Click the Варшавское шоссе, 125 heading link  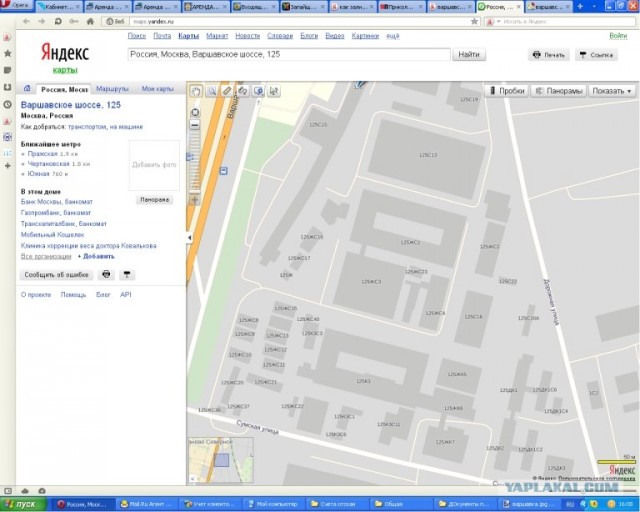coord(71,105)
